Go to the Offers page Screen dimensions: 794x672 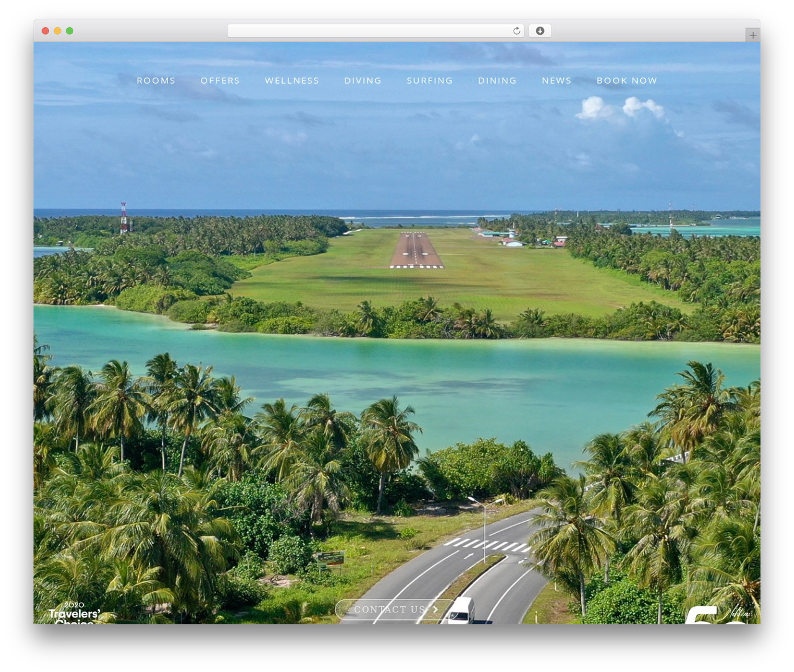(x=220, y=81)
